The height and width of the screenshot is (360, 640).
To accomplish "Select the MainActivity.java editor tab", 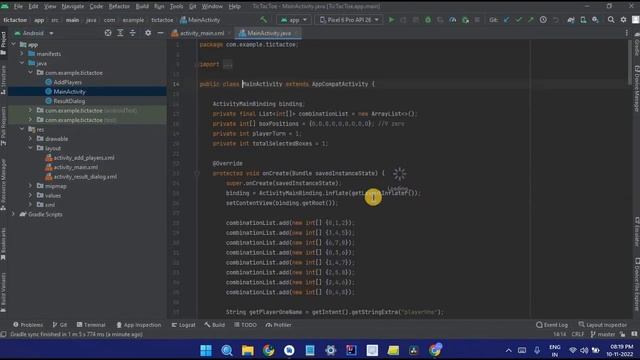I will pyautogui.click(x=269, y=33).
